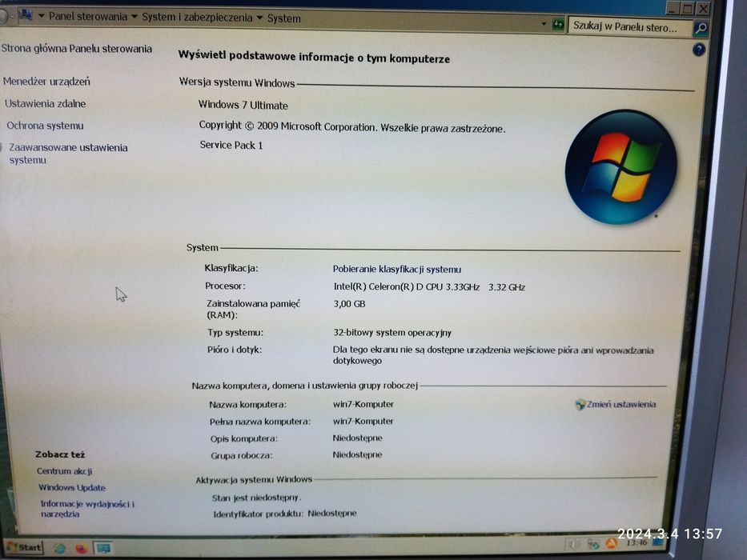Screen dimensions: 747x560
Task: Expand dropdown arrow before Panel sterowania
Action: 41,16
